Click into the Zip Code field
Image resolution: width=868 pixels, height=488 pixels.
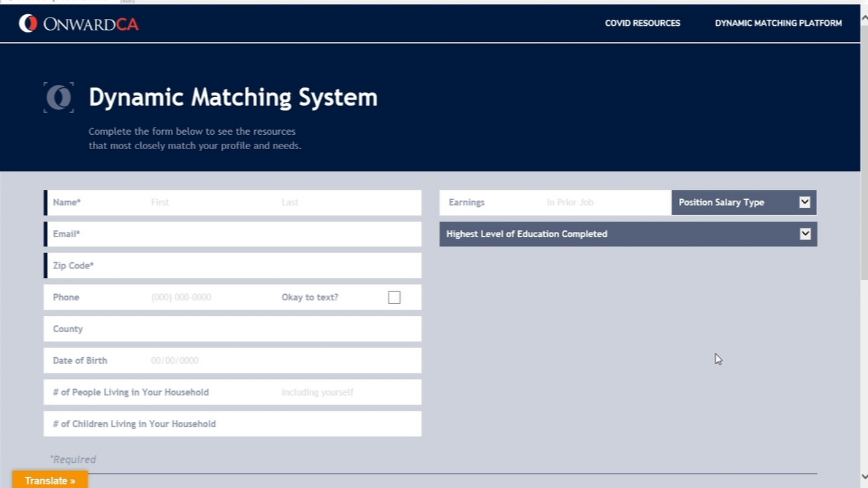click(x=233, y=266)
